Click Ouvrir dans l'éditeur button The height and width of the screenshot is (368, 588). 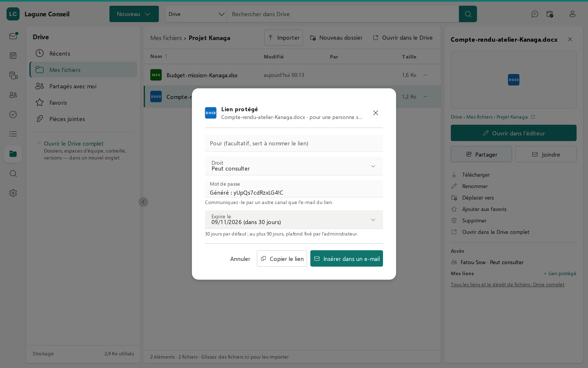point(513,133)
